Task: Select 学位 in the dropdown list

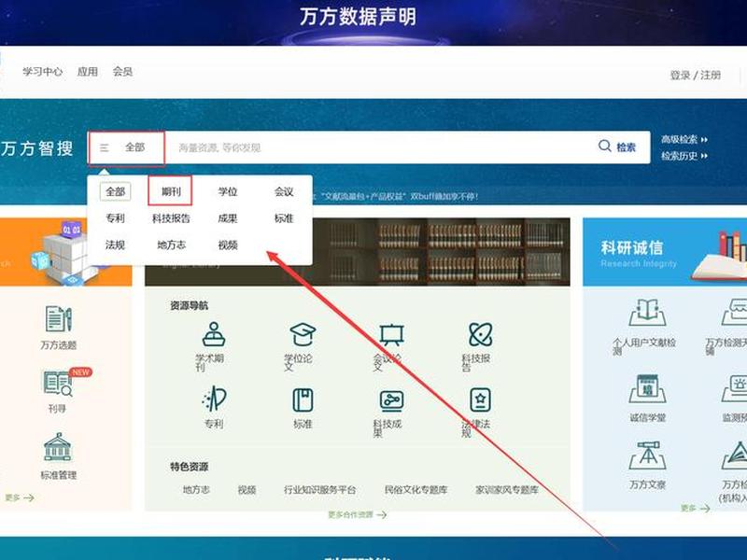Action: [x=227, y=191]
